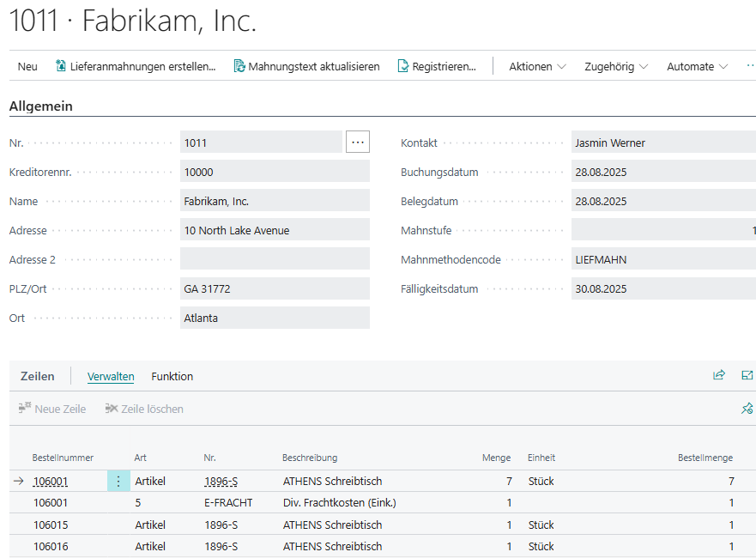Viewport: 756px width, 558px height.
Task: Switch to the Verwalten tab
Action: click(111, 376)
